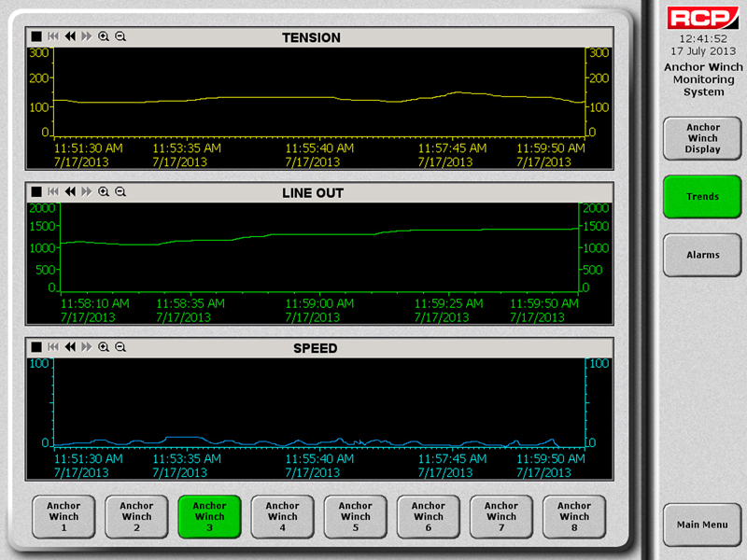Rewind the LINE OUT trend chart
The width and height of the screenshot is (747, 560).
coord(70,191)
